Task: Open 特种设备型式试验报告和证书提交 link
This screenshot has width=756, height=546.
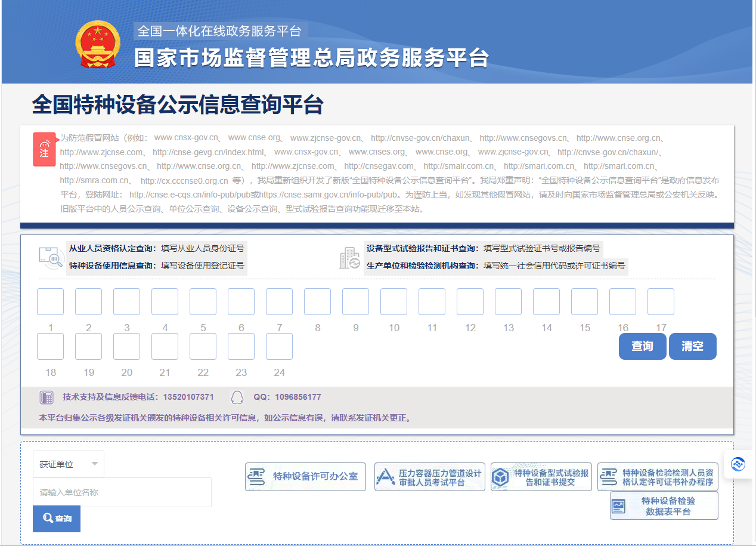Action: (541, 477)
